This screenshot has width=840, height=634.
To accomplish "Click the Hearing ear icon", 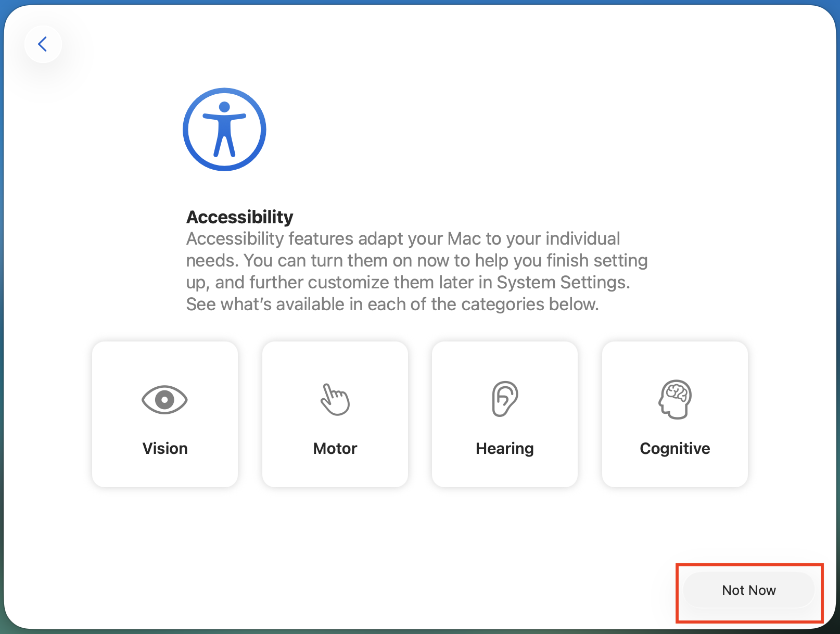I will [504, 399].
